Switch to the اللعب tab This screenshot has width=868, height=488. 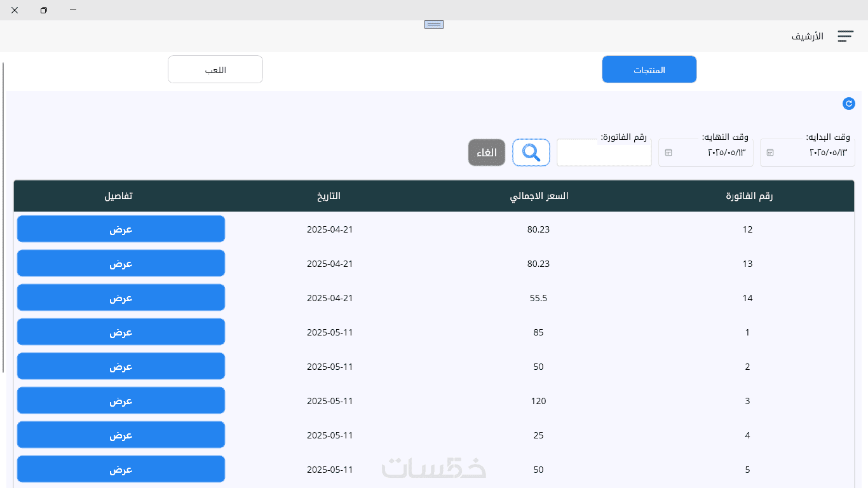point(215,69)
